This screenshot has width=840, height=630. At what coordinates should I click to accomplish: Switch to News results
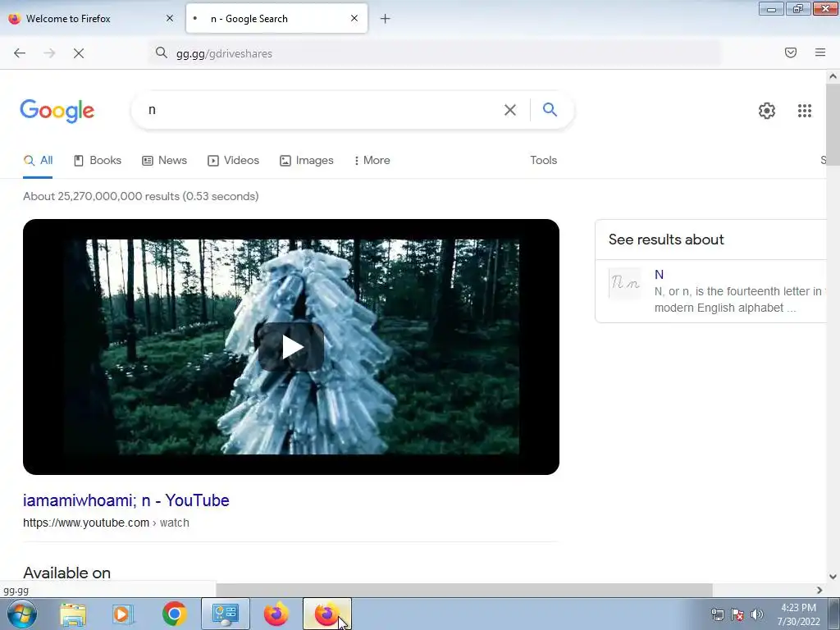[x=164, y=160]
